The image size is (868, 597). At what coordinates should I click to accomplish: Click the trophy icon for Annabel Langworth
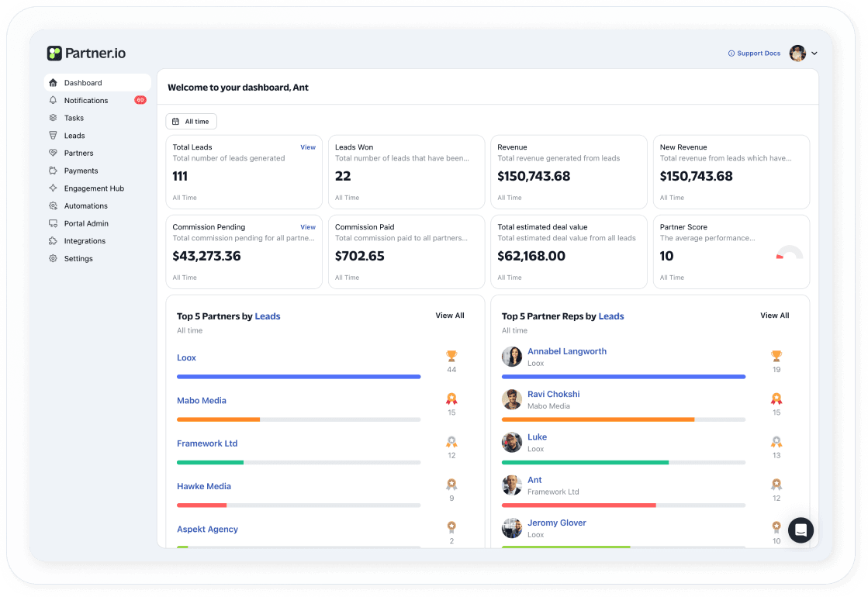pyautogui.click(x=776, y=356)
